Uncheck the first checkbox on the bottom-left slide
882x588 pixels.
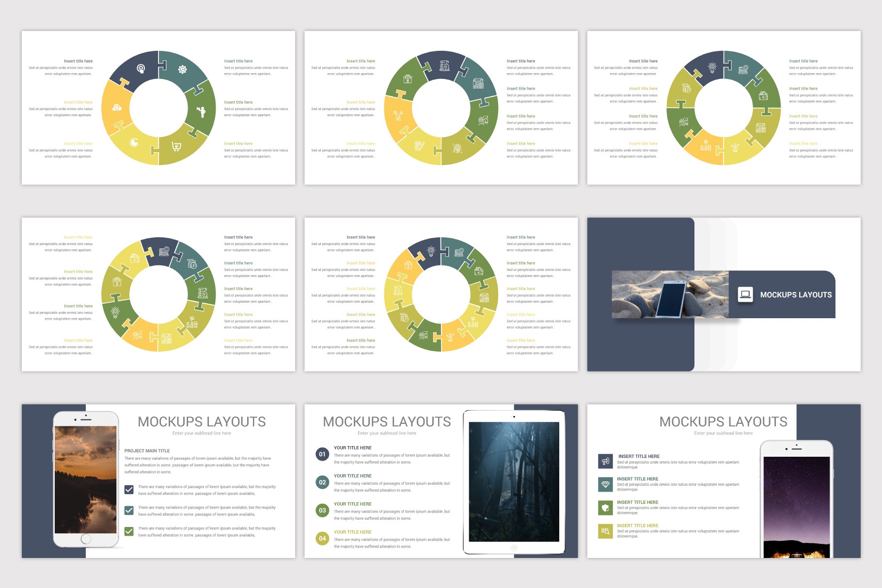(x=129, y=489)
